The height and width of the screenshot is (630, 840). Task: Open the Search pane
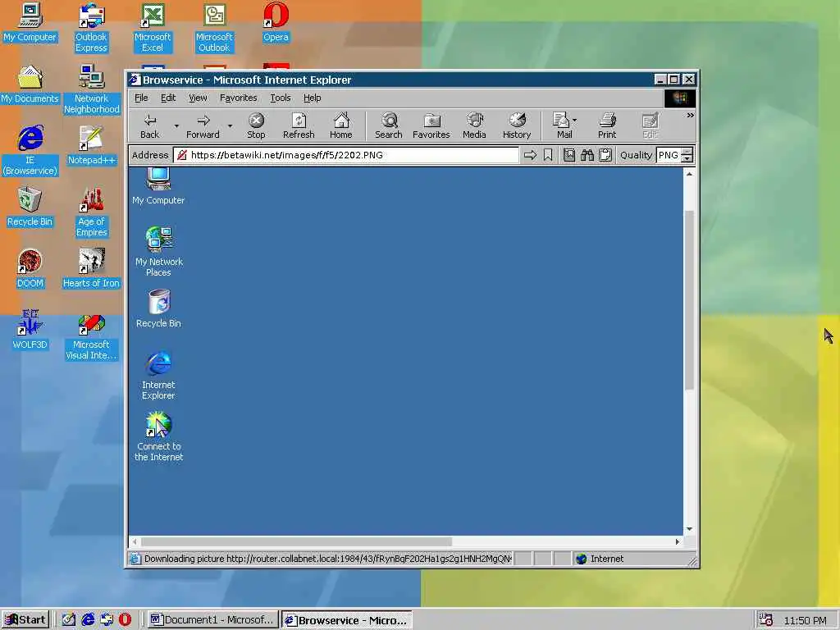point(388,126)
